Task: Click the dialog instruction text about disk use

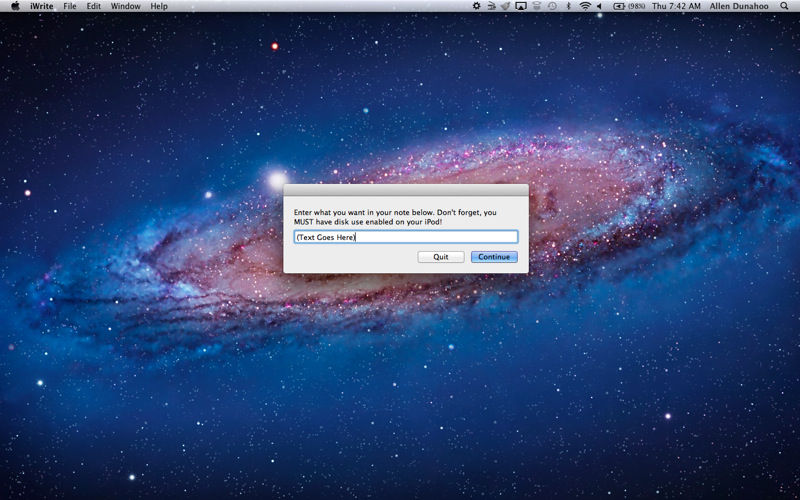Action: 395,217
